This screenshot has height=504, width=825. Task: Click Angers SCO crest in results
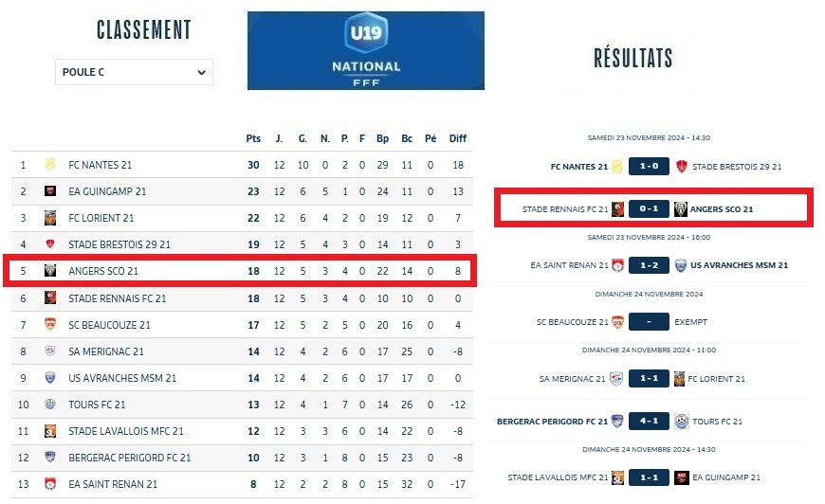681,209
